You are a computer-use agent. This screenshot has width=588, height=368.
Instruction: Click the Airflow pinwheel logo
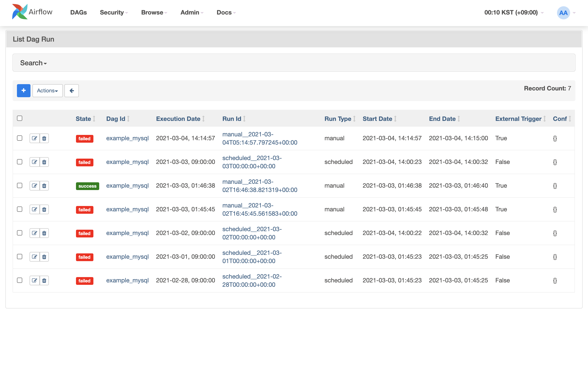click(20, 12)
